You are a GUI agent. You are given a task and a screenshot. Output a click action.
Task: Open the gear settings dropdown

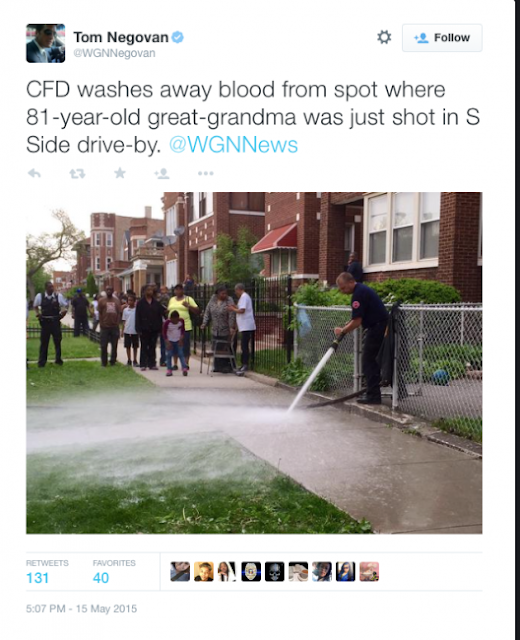384,37
